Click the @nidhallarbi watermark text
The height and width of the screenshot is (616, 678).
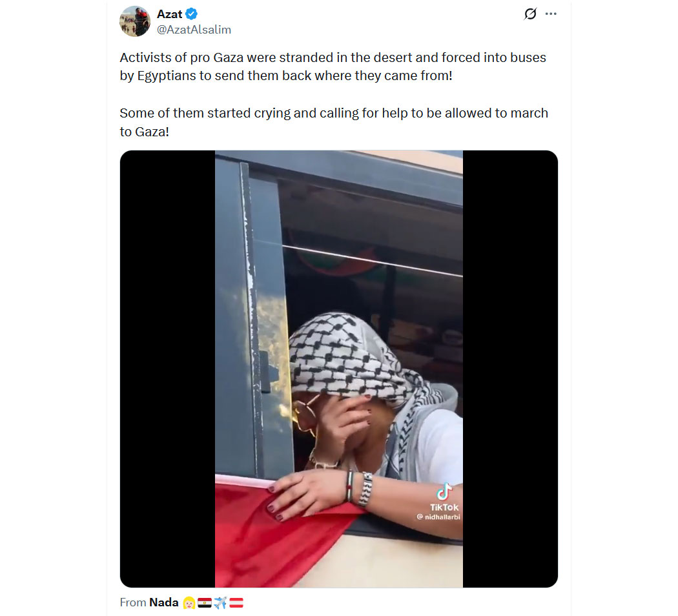click(x=438, y=517)
